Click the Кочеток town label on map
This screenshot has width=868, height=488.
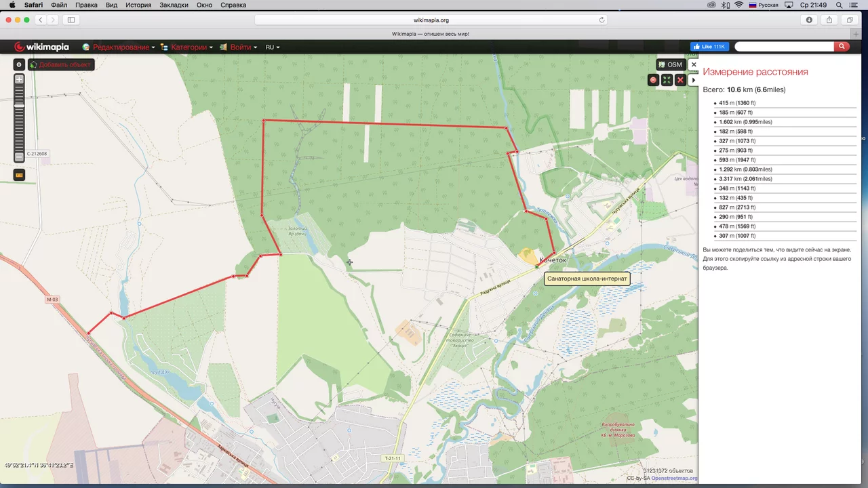click(x=553, y=260)
